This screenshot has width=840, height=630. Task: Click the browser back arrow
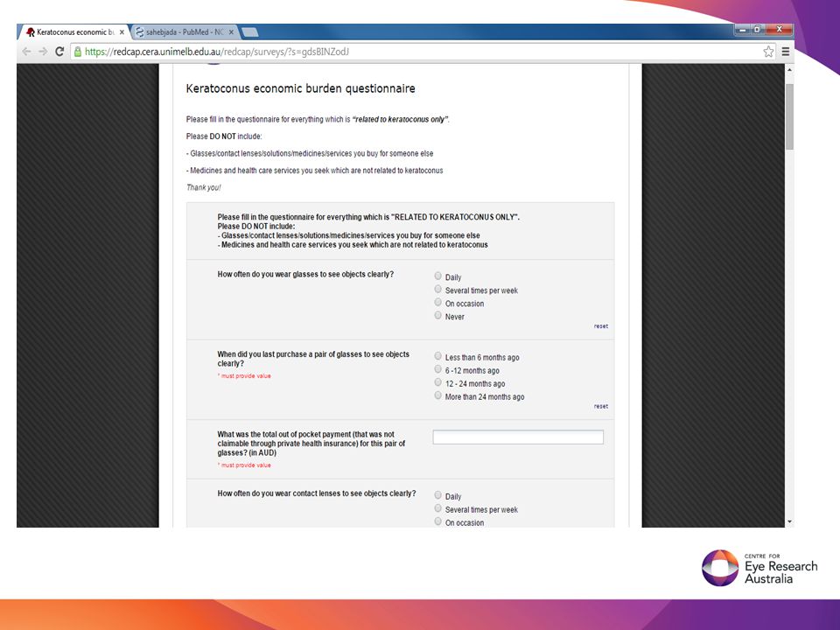point(26,52)
